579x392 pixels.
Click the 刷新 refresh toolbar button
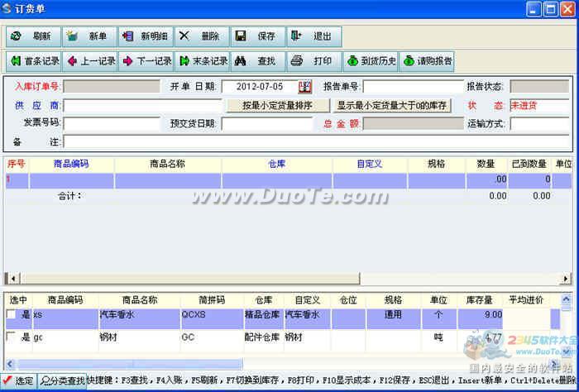pyautogui.click(x=33, y=36)
